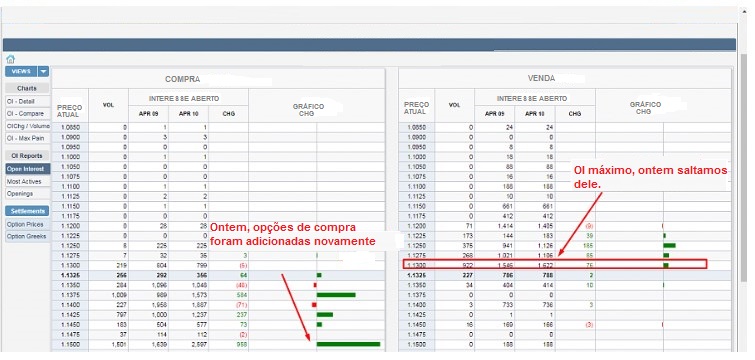Select strike 1.1500 in the COMPRA table
The height and width of the screenshot is (360, 755).
[70, 345]
